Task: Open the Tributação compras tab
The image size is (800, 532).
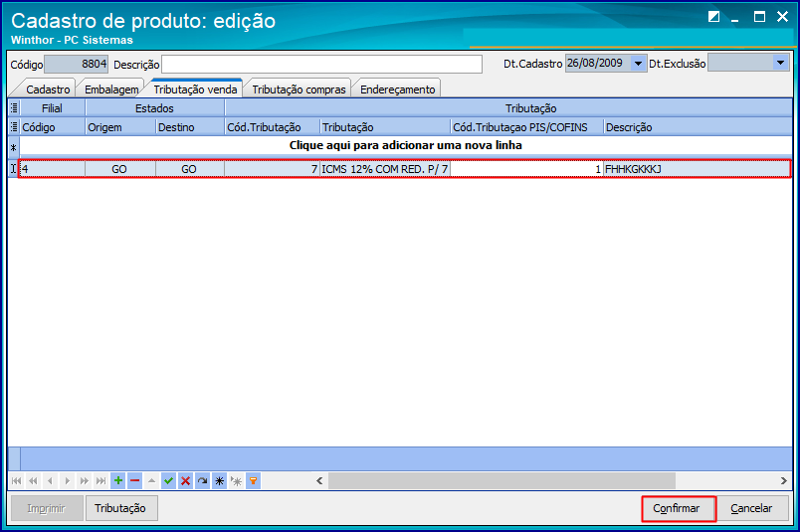Action: 299,89
